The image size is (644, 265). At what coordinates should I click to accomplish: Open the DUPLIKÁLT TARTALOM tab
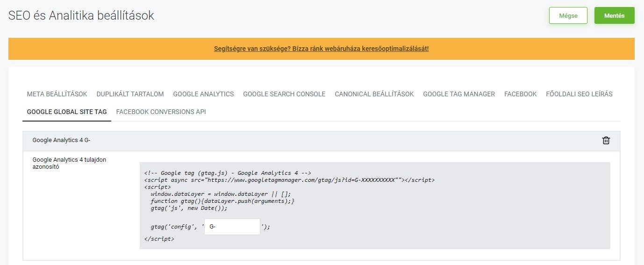point(130,94)
